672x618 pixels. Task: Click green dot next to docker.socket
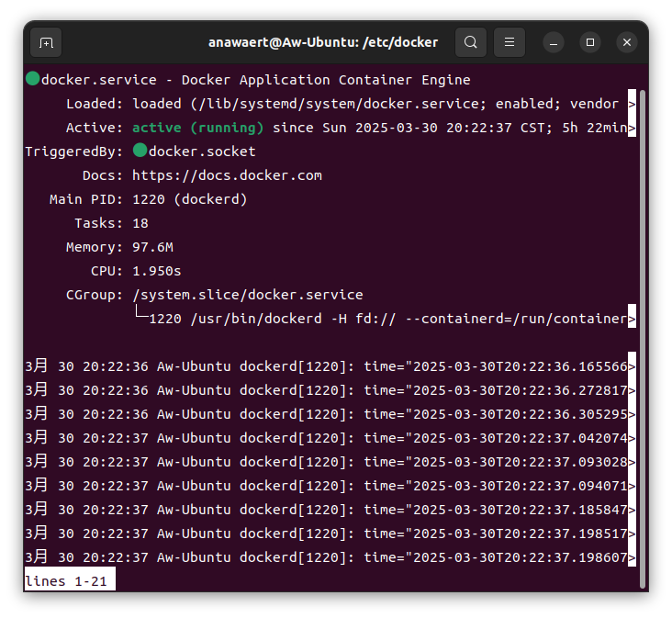pyautogui.click(x=140, y=151)
